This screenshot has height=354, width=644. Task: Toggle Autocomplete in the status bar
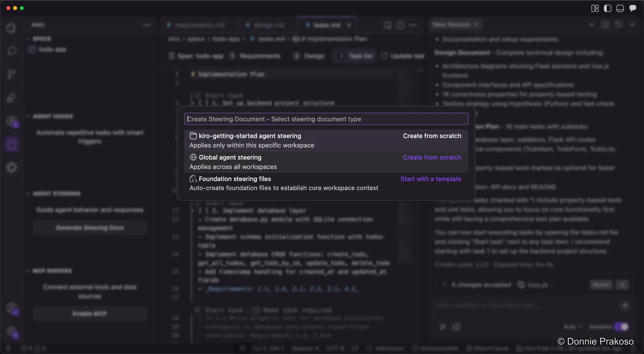pos(435,349)
